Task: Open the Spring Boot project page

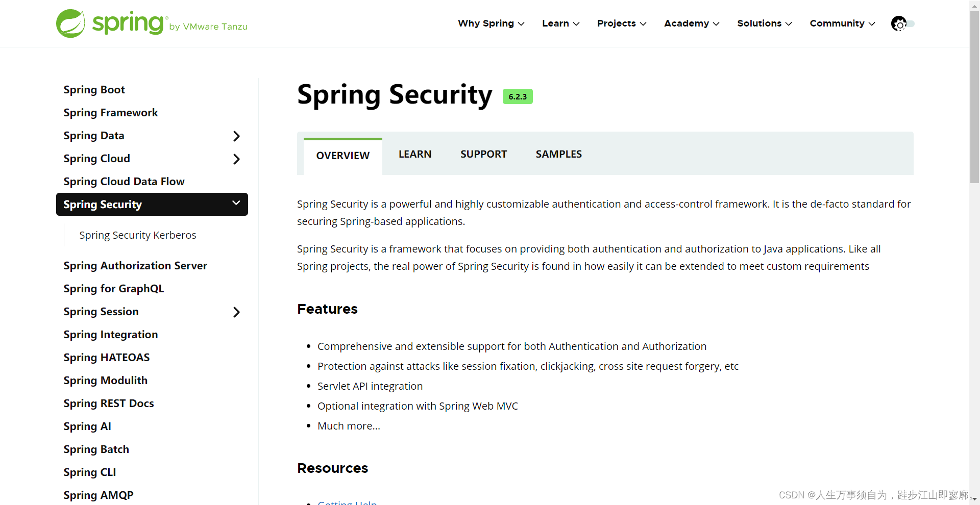Action: tap(94, 89)
